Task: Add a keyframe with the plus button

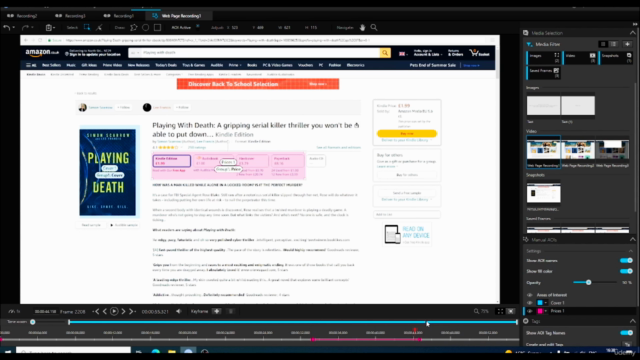Action: [216, 311]
